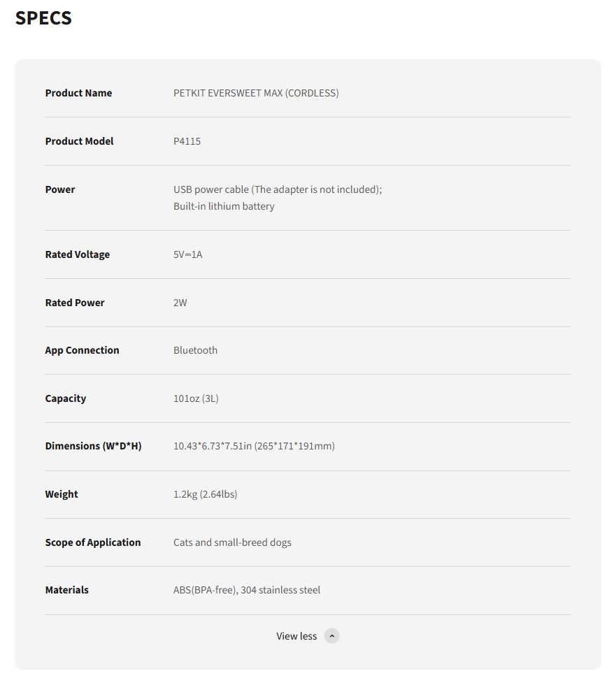616x678 pixels.
Task: Click the Rated Power label
Action: (75, 303)
